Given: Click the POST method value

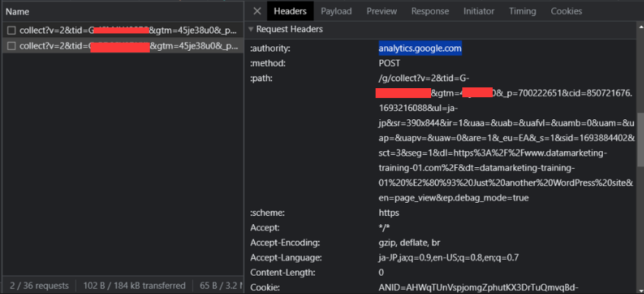Looking at the screenshot, I should pyautogui.click(x=389, y=63).
